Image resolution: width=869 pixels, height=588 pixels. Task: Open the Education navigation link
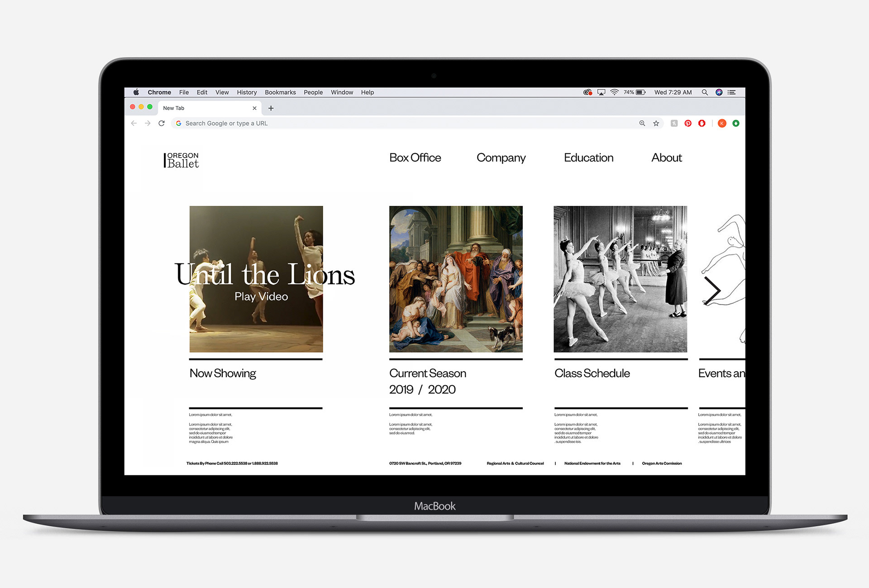point(588,158)
